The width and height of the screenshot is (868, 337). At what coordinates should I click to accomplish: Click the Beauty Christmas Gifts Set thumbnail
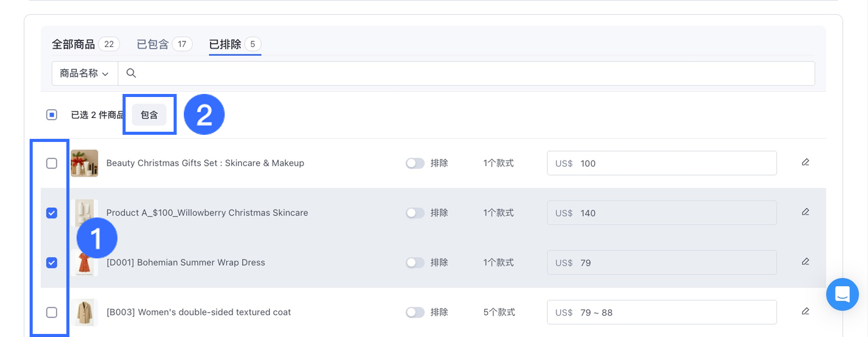[x=84, y=163]
